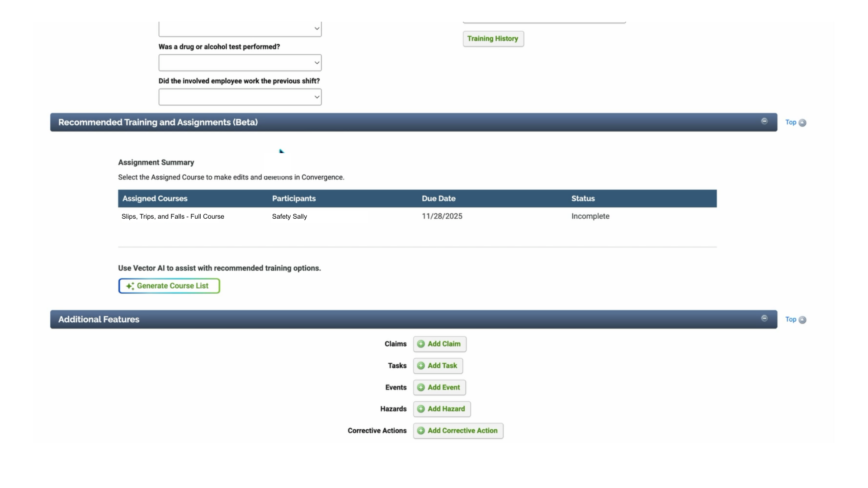Click the green plus icon on Add Claim
Viewport: 868px width, 488px height.
[421, 344]
